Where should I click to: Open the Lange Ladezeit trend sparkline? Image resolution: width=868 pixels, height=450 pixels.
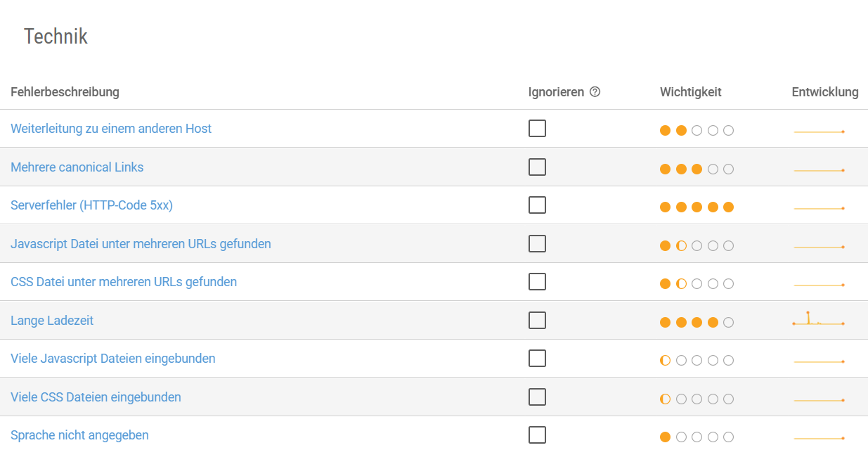818,319
